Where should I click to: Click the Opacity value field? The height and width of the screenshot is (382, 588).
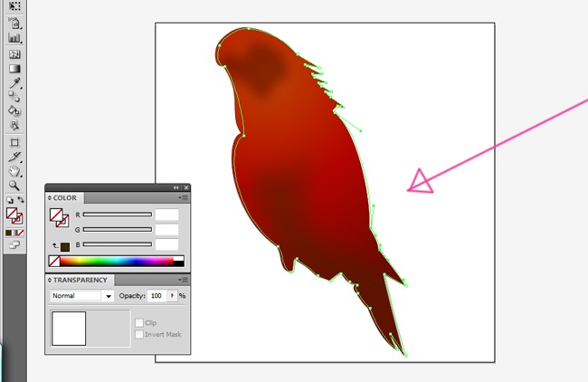click(156, 296)
